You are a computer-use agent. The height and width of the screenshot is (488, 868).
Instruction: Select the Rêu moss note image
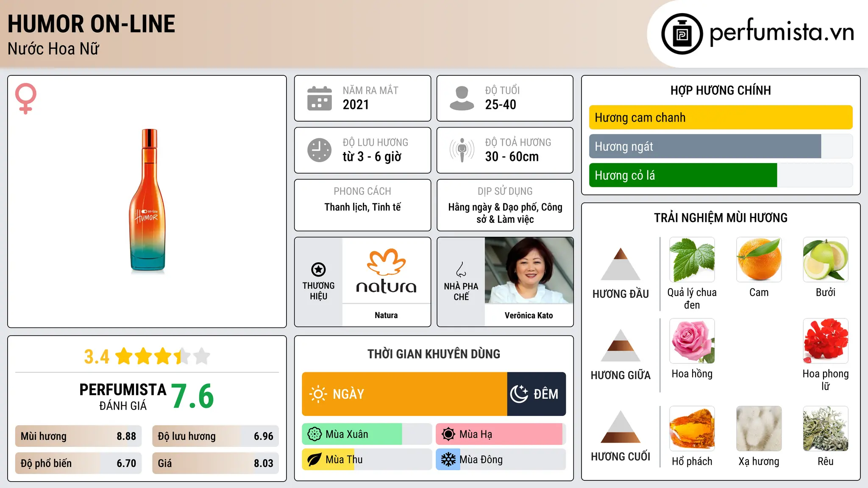click(826, 429)
